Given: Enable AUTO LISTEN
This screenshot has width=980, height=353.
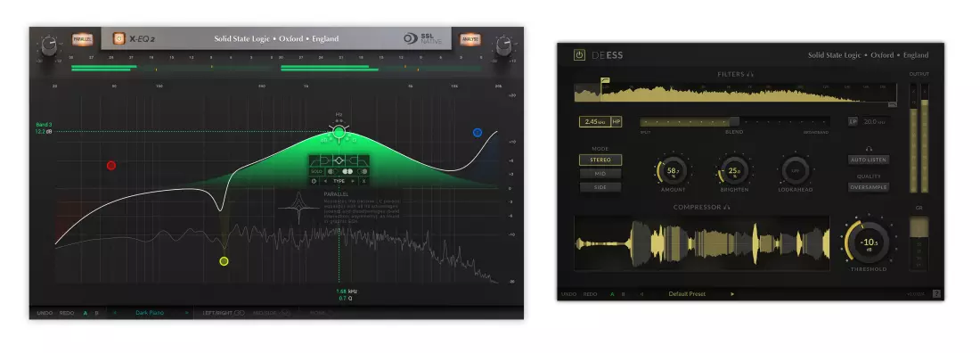Looking at the screenshot, I should [x=869, y=160].
